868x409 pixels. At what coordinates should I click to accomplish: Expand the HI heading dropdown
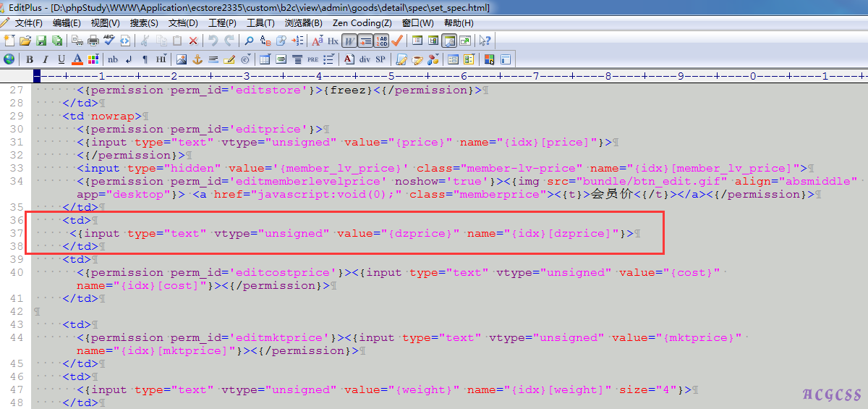coord(161,59)
